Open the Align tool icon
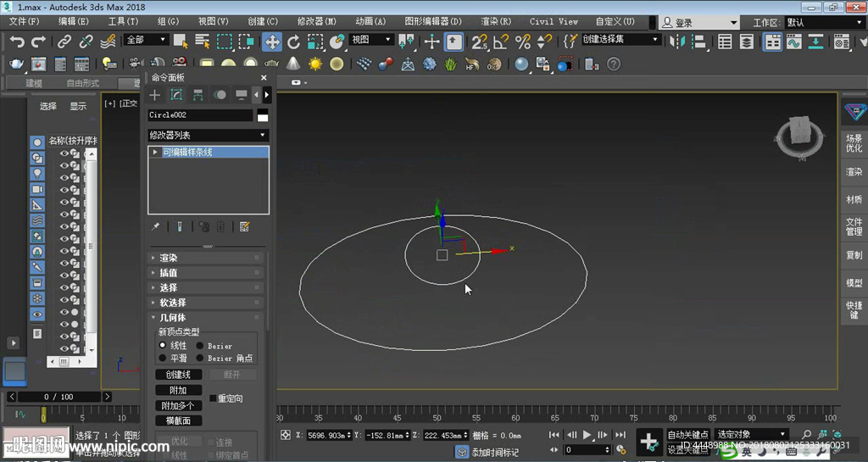The width and height of the screenshot is (868, 462). [699, 42]
